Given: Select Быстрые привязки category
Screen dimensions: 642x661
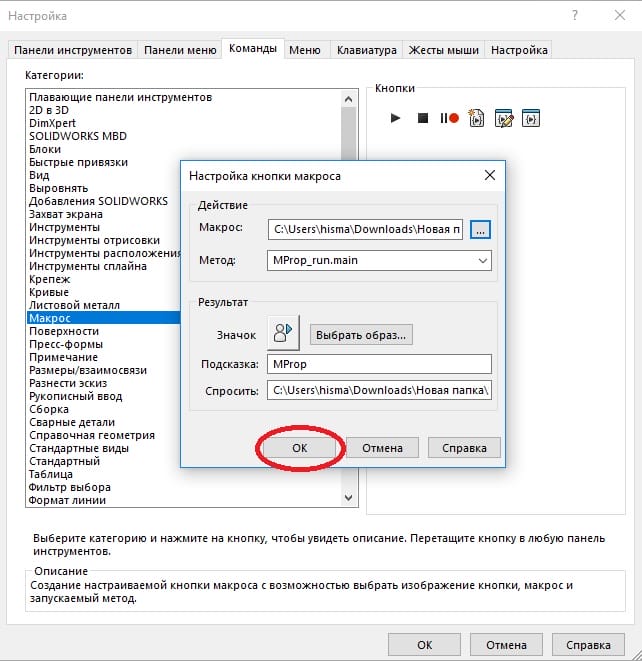Looking at the screenshot, I should click(x=78, y=163).
